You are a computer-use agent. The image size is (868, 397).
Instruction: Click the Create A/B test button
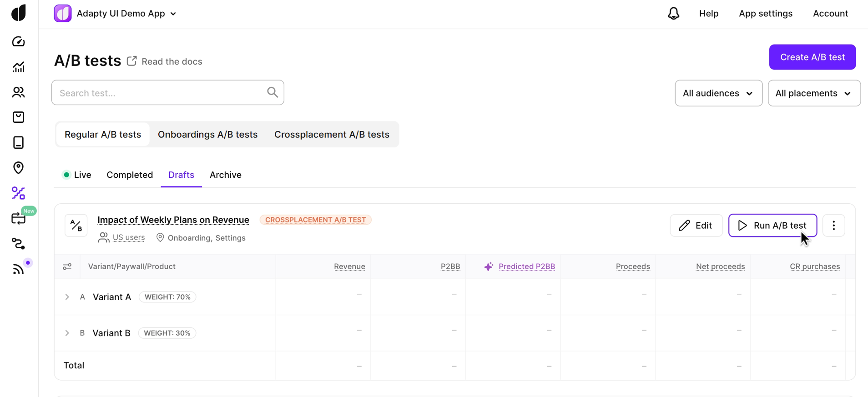point(812,57)
